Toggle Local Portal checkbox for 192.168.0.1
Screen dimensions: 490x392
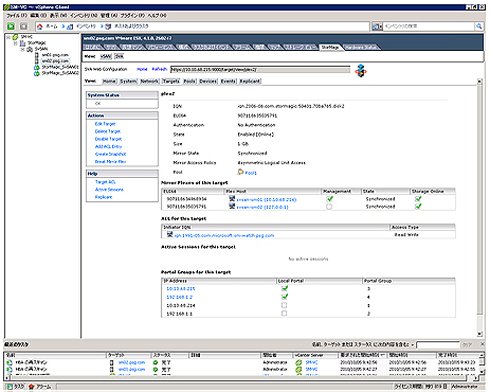pos(284,313)
